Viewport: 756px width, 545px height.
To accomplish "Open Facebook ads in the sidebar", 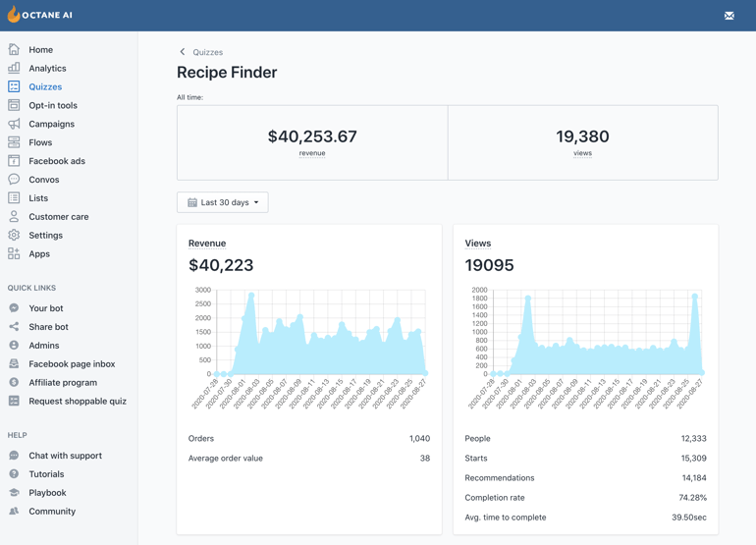I will coord(57,161).
